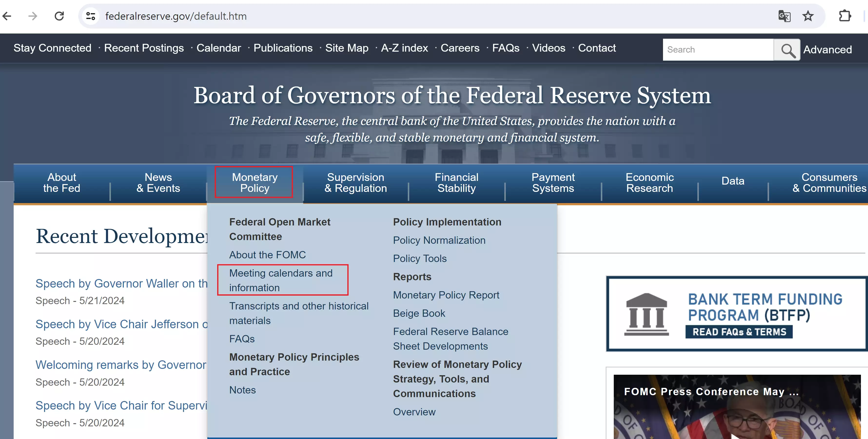This screenshot has height=439, width=868.
Task: Open the Advanced search link
Action: click(x=827, y=49)
